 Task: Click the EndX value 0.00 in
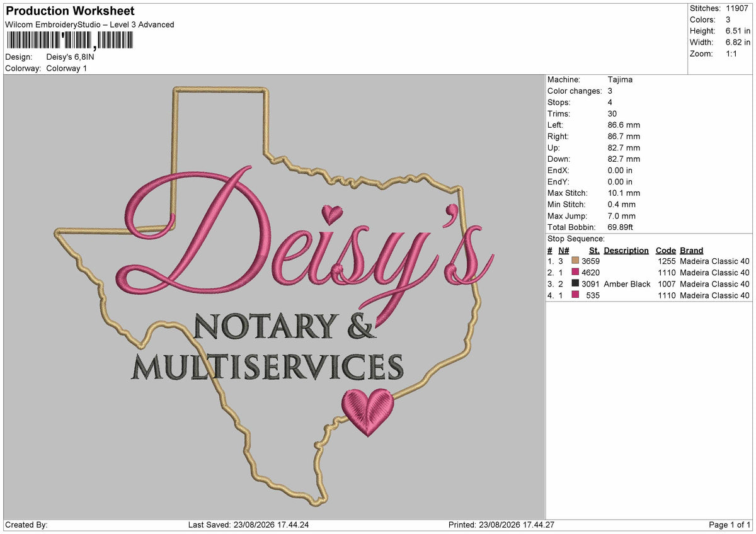click(x=620, y=170)
